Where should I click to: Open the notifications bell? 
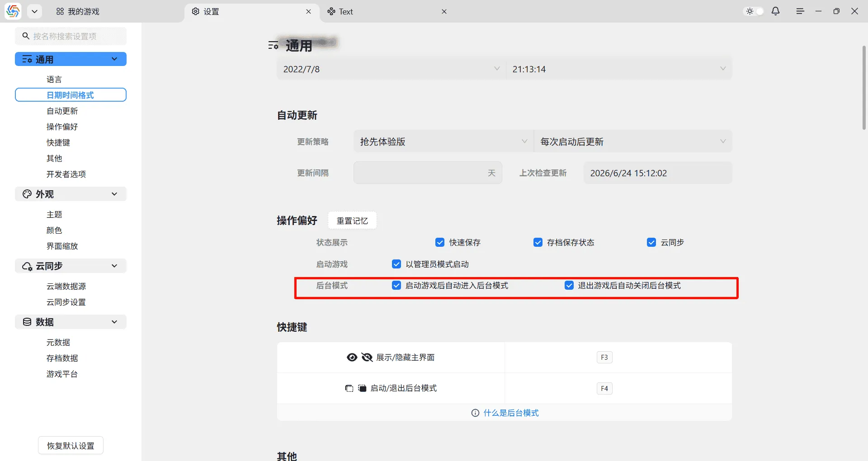776,11
